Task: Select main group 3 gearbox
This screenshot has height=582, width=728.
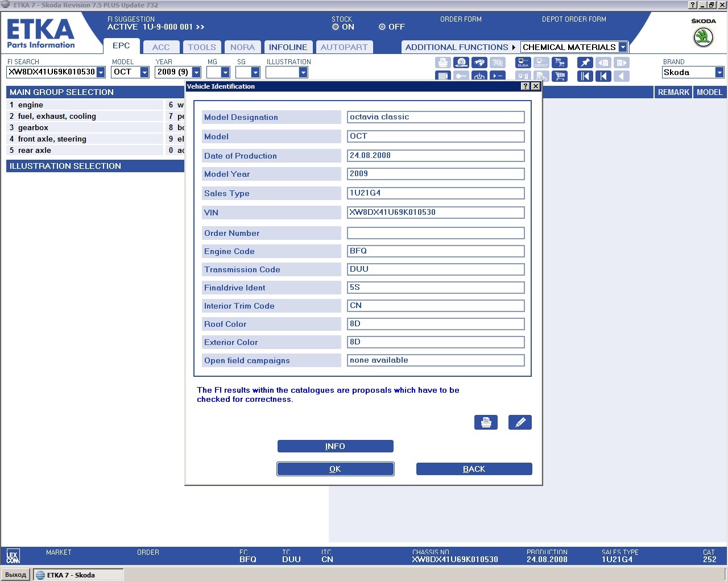Action: point(85,127)
